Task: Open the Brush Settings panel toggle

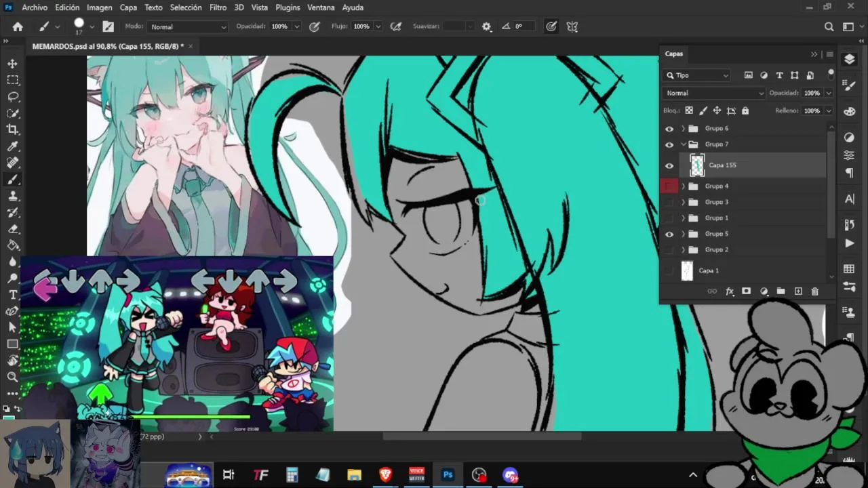Action: click(x=108, y=26)
